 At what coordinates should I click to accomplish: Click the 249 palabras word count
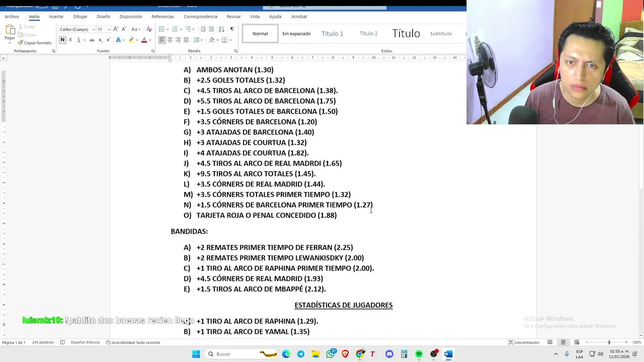43,342
